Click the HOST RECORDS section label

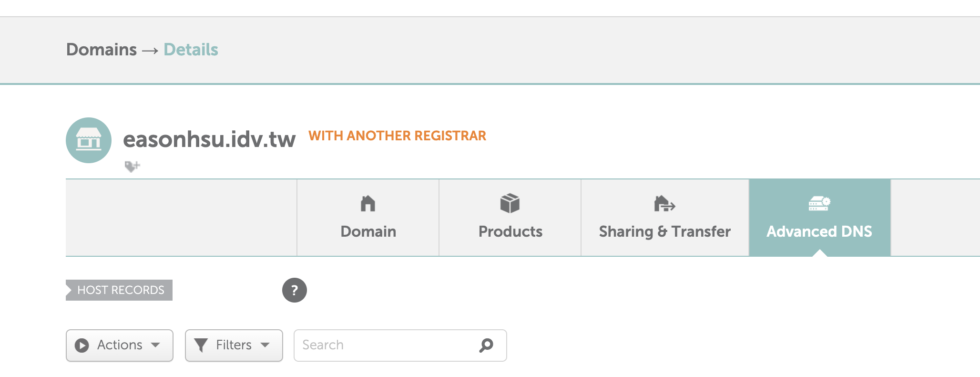120,290
